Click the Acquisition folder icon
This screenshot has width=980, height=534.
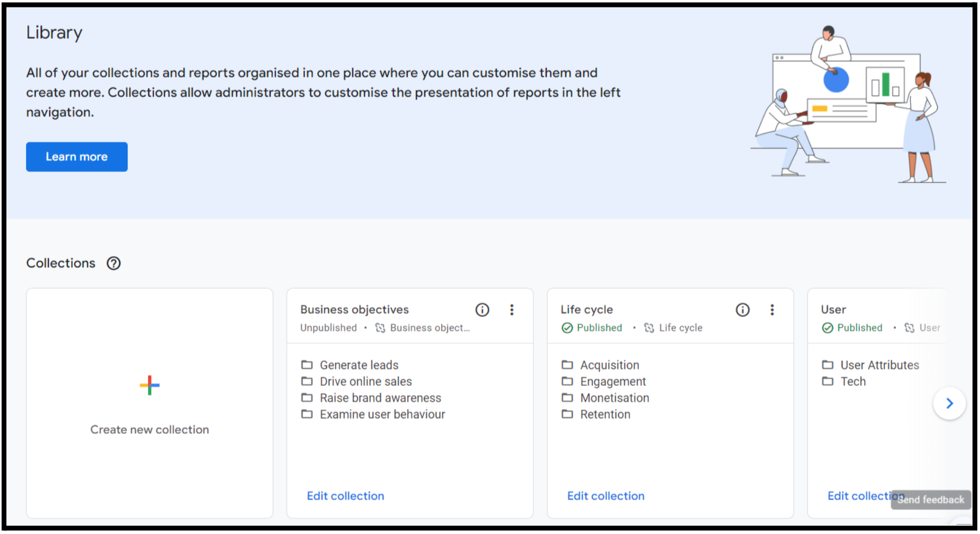[567, 365]
